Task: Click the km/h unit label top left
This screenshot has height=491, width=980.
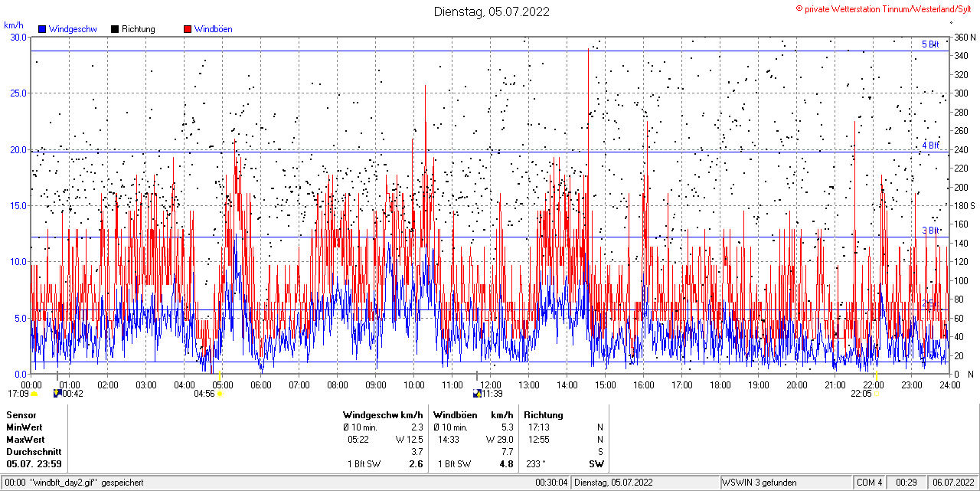Action: tap(14, 25)
